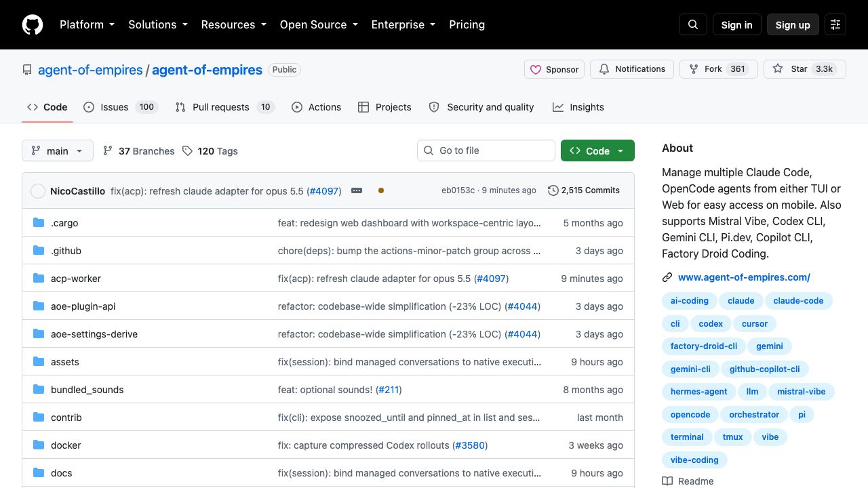
Task: Open the Pricing page
Action: click(467, 24)
